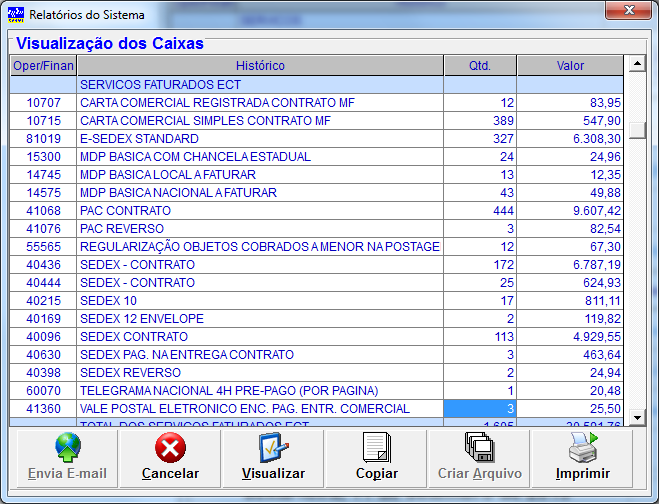Select the PAC CONTRATO row
Viewport: 659px width, 504px height.
tap(316, 211)
